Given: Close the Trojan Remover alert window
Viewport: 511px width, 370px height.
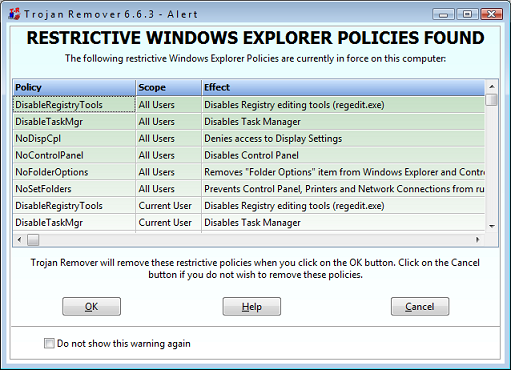Looking at the screenshot, I should click(x=492, y=14).
